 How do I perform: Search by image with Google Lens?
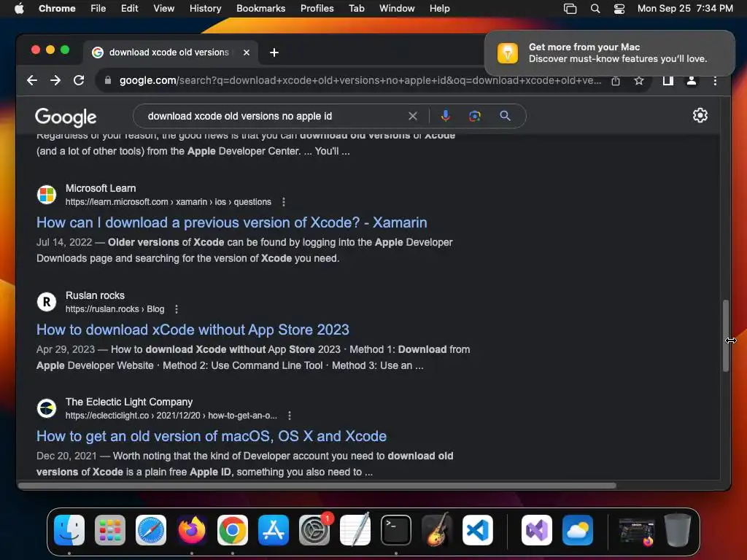point(474,116)
